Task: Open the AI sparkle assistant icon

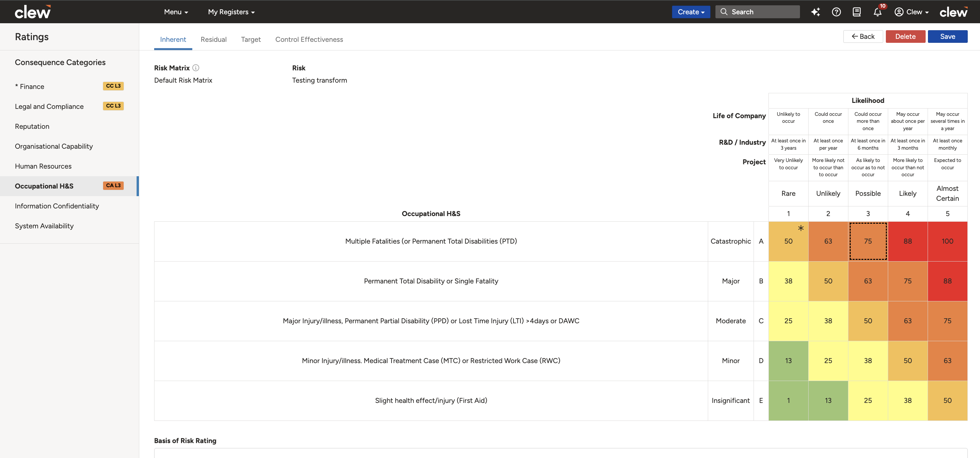Action: (815, 12)
